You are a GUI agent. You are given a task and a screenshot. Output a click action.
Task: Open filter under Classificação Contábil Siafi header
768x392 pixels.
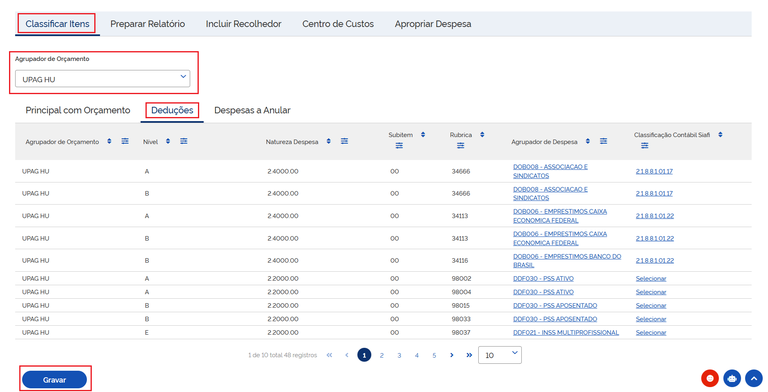point(645,146)
